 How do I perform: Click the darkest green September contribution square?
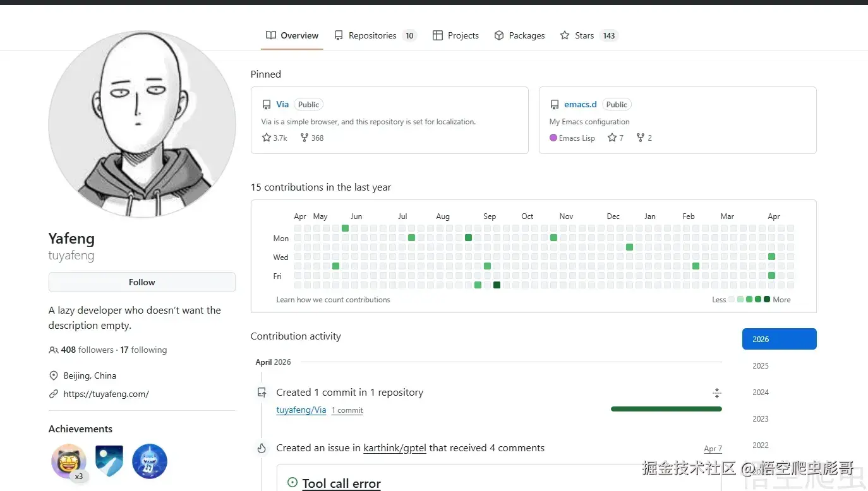(x=497, y=285)
